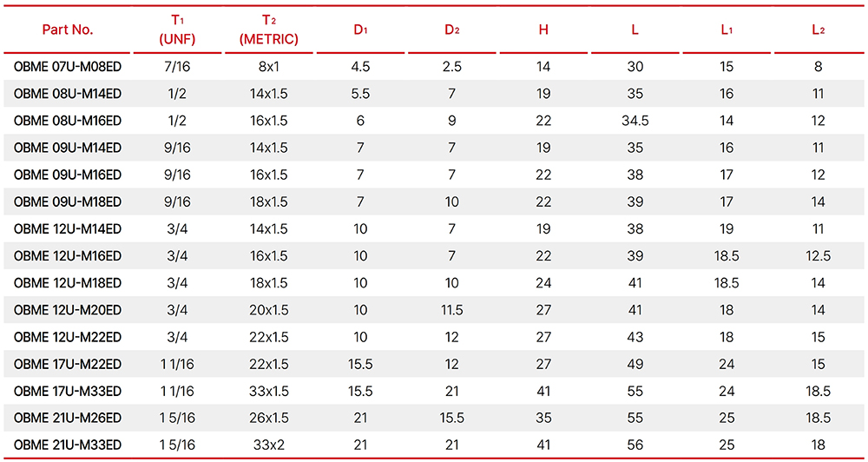This screenshot has height=462, width=868.
Task: Click part number OBME 09U-M18ED
Action: [68, 201]
